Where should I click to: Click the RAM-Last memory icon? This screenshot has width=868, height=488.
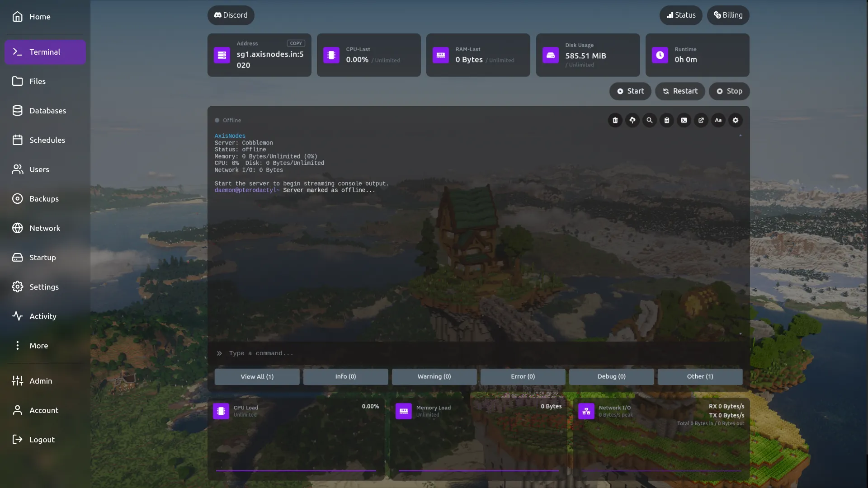(x=440, y=55)
